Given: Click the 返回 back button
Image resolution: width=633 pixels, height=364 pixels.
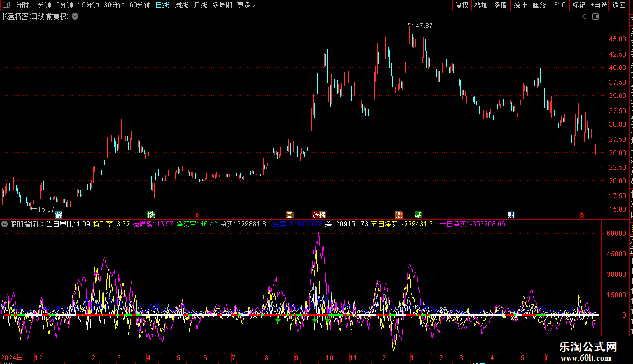Looking at the screenshot, I should pyautogui.click(x=619, y=5).
